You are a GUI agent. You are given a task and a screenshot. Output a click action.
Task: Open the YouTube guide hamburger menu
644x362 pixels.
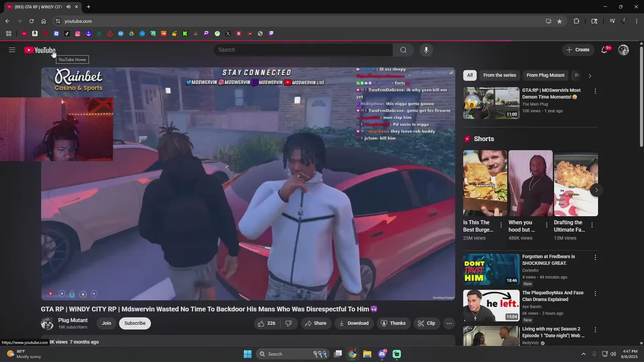pyautogui.click(x=12, y=50)
